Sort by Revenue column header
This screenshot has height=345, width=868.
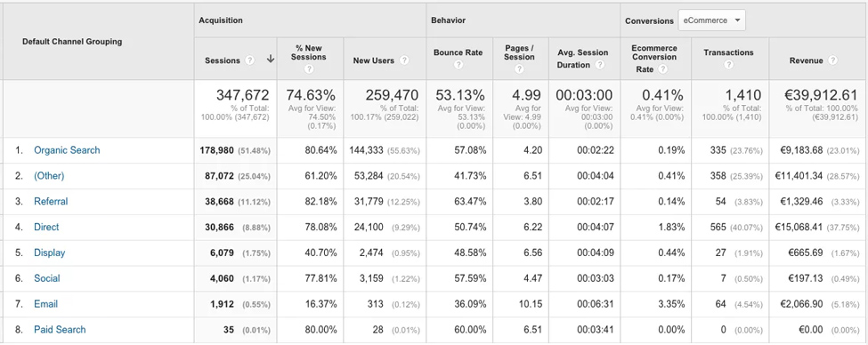click(x=806, y=60)
